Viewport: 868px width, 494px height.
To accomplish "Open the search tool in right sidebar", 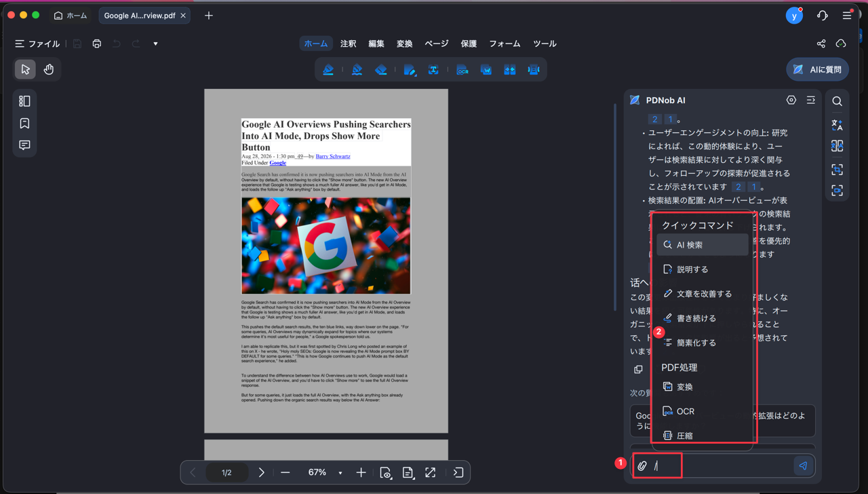I will tap(837, 101).
